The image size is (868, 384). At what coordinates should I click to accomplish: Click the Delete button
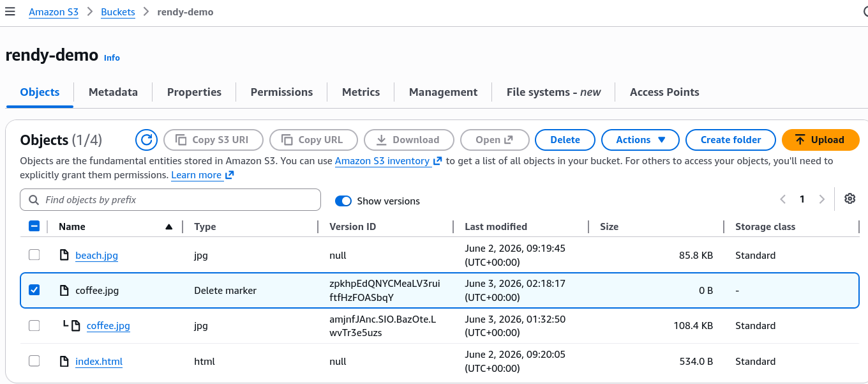pos(565,140)
